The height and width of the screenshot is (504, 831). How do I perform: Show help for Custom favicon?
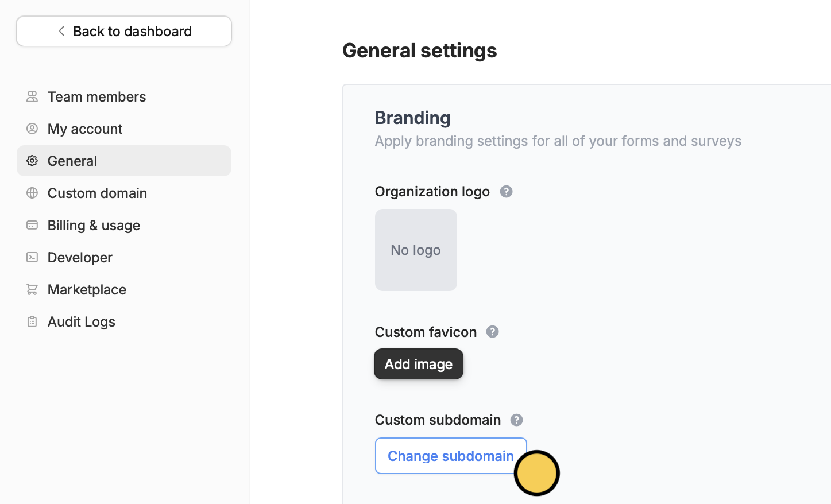click(x=493, y=332)
